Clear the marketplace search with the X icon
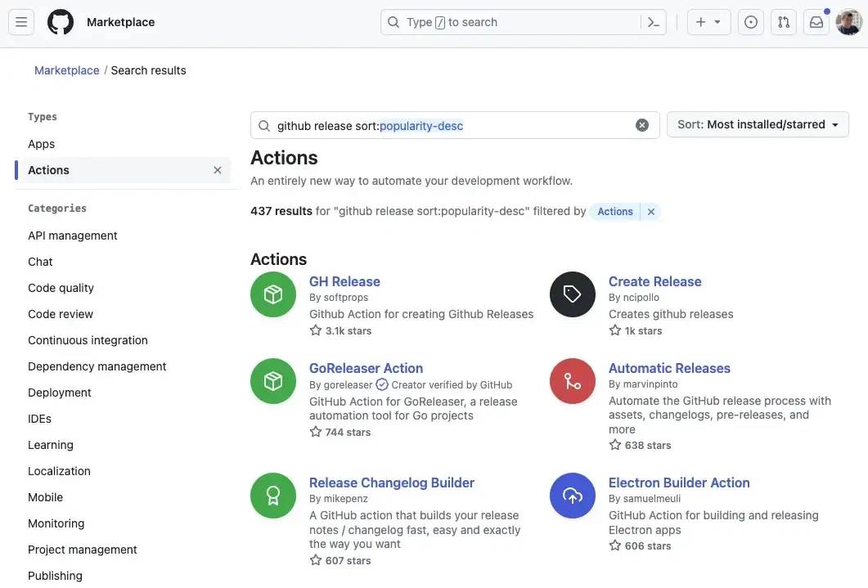The height and width of the screenshot is (588, 868). click(x=642, y=124)
